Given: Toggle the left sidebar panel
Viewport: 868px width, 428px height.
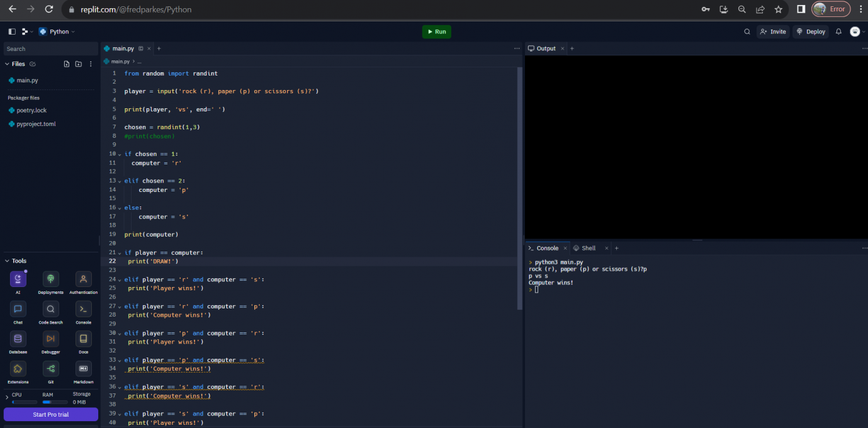Looking at the screenshot, I should [x=12, y=31].
